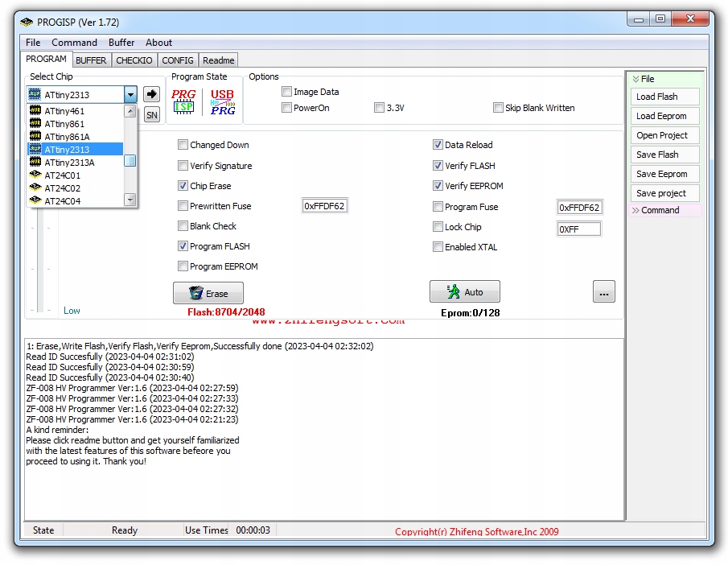Image resolution: width=728 pixels, height=565 pixels.
Task: Select AT24C01 from the chip list
Action: click(76, 175)
